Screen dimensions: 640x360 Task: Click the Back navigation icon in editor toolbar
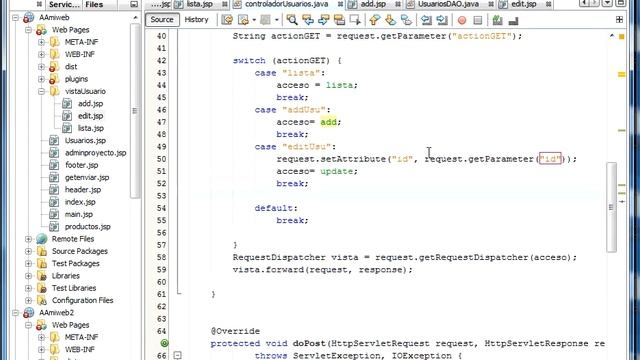[244, 20]
